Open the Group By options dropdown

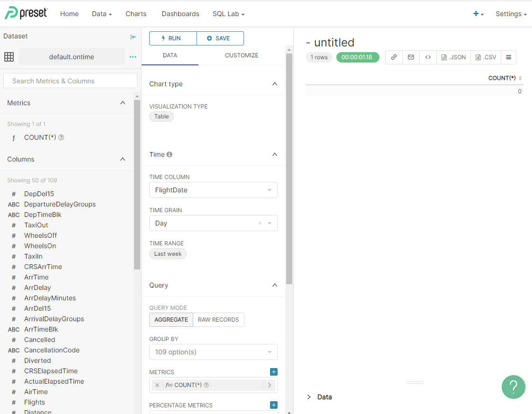pyautogui.click(x=213, y=352)
